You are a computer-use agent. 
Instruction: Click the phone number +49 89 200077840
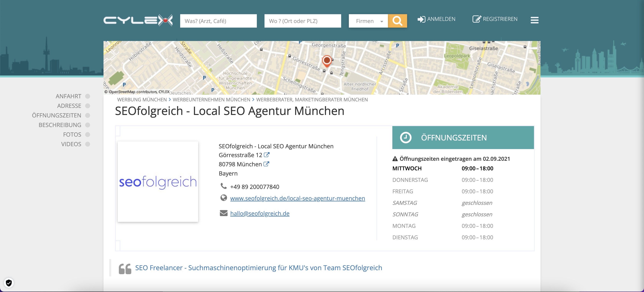point(255,187)
